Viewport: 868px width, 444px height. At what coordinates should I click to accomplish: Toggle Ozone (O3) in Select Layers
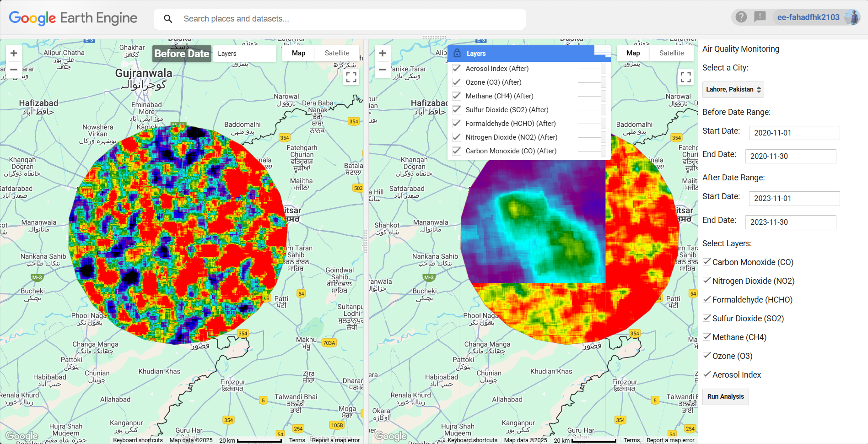pyautogui.click(x=707, y=356)
